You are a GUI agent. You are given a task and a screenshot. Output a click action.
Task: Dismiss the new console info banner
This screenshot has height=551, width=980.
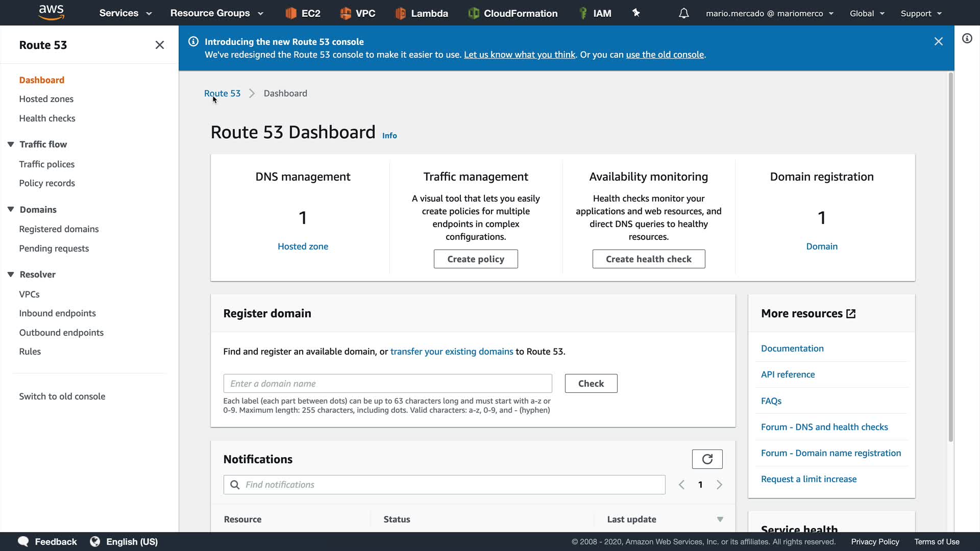[938, 41]
